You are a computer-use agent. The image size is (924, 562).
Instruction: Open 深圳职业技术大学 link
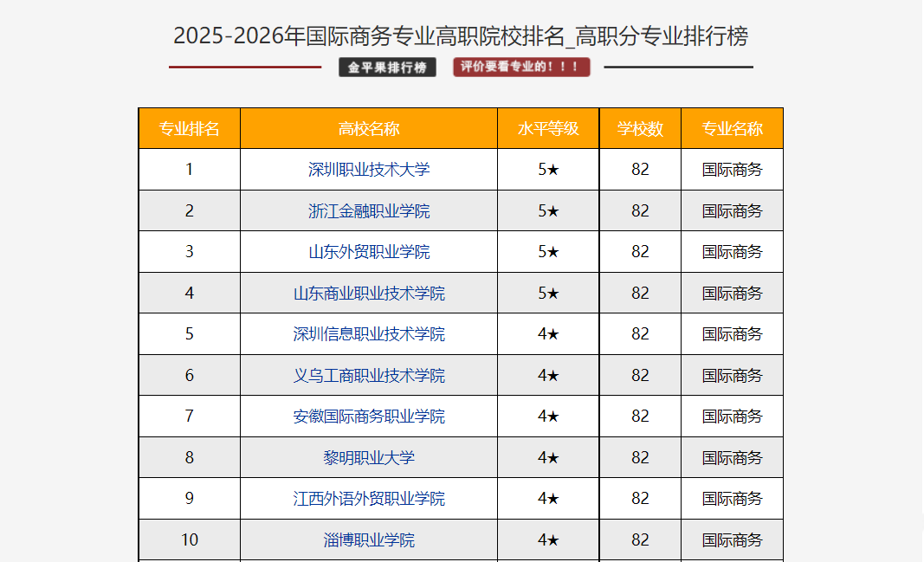(x=369, y=170)
